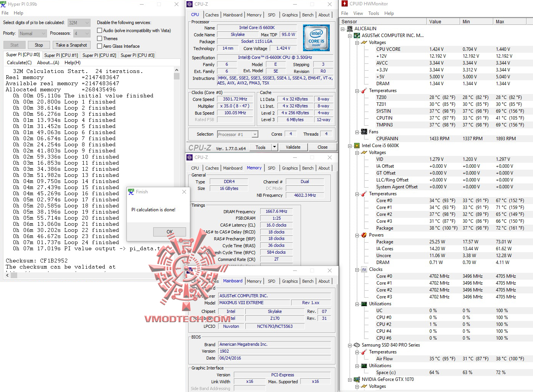Open the Caches tab in top CPU-Z window
The image size is (533, 392).
tap(212, 15)
